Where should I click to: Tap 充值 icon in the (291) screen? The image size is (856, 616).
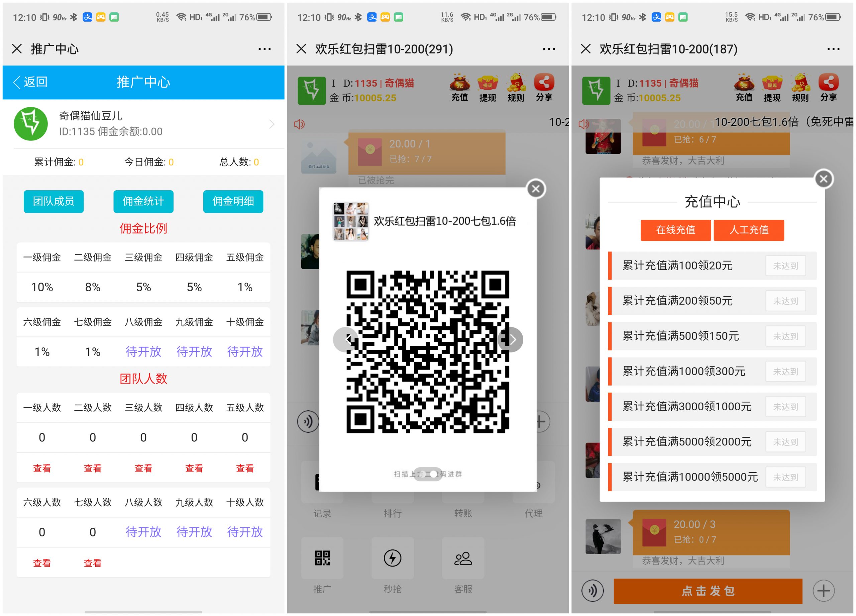point(459,88)
